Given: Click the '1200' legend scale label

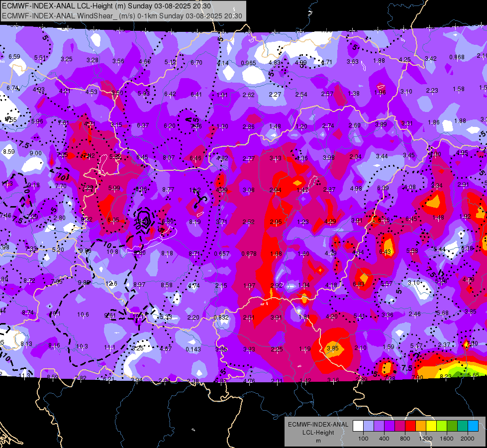Looking at the screenshot, I should (x=426, y=439).
